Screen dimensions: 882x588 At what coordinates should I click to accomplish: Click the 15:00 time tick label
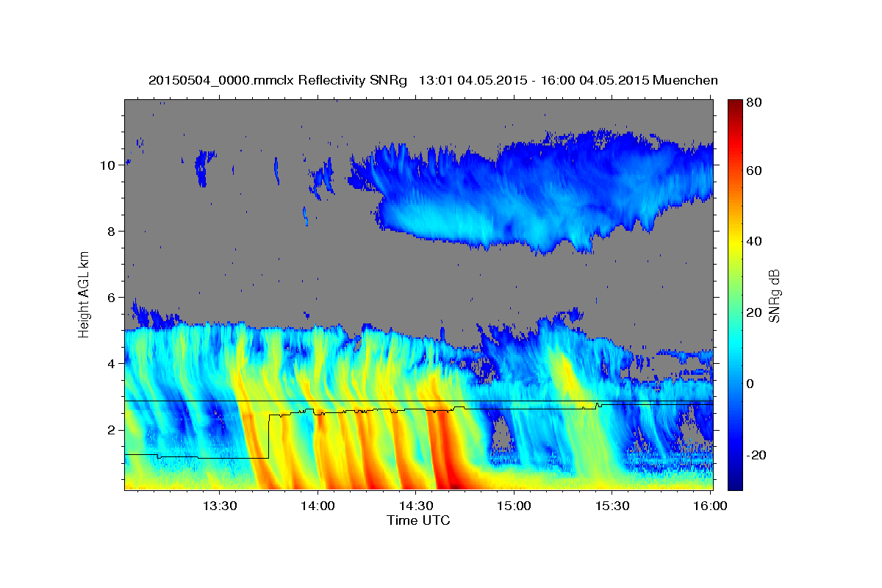coord(513,506)
